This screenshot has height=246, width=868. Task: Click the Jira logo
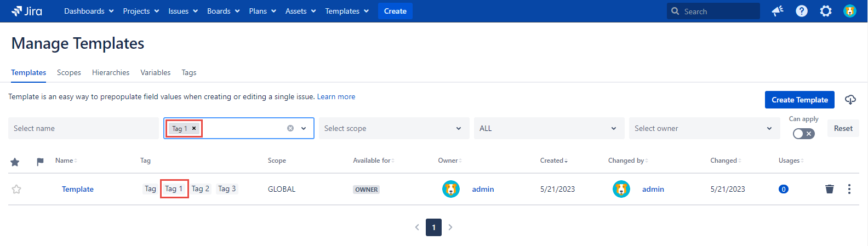click(x=27, y=11)
